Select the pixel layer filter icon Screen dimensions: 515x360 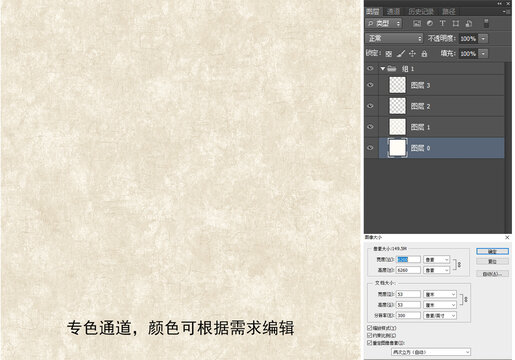tap(417, 23)
